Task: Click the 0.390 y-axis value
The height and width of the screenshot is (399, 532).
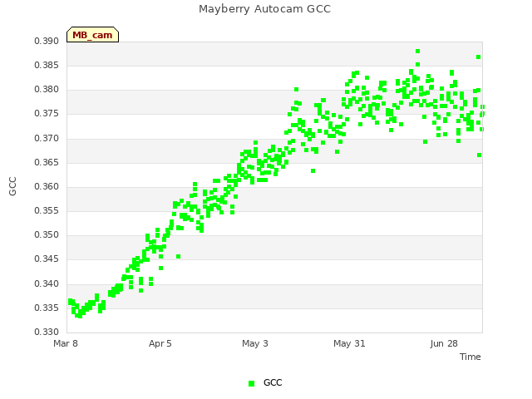Action: coord(47,42)
